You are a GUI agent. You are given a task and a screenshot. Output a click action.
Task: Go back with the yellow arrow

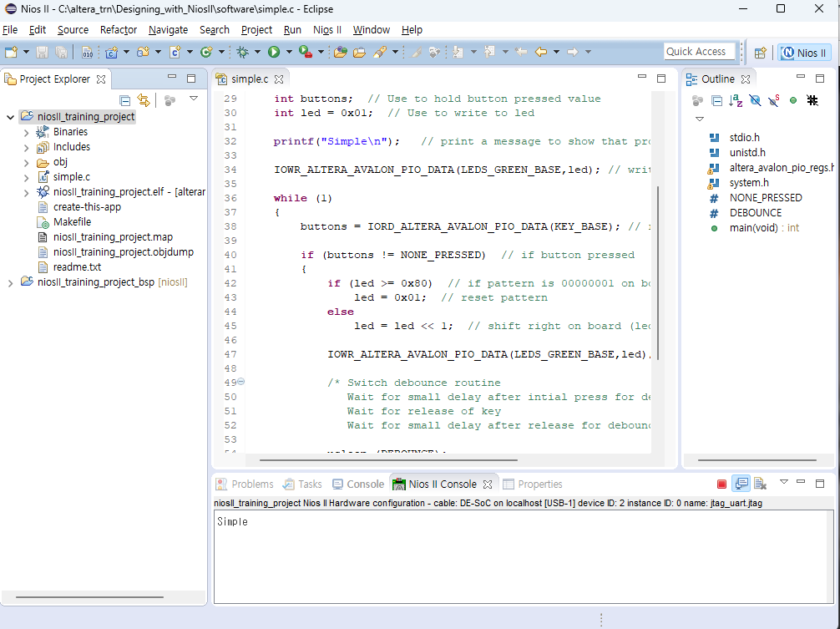tap(541, 52)
